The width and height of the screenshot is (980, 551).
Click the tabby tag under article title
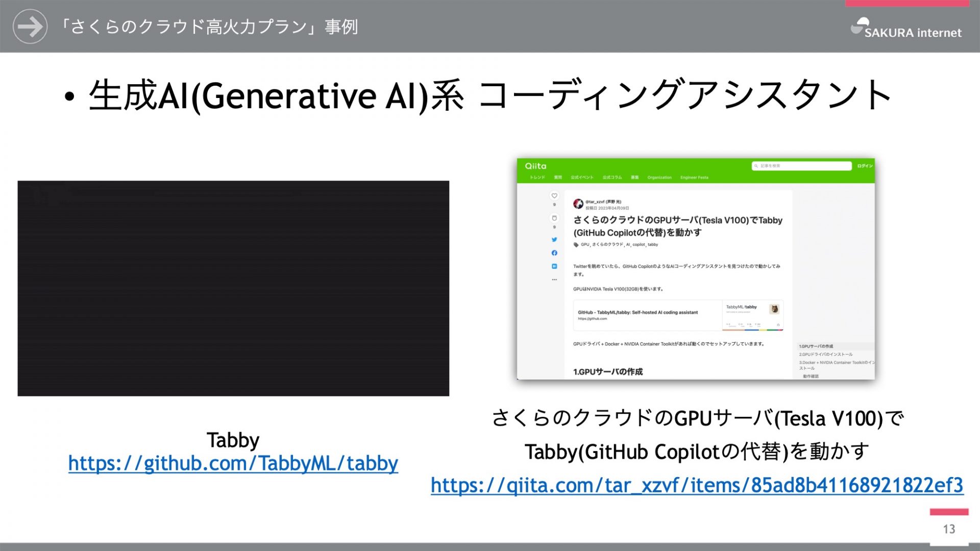[653, 245]
